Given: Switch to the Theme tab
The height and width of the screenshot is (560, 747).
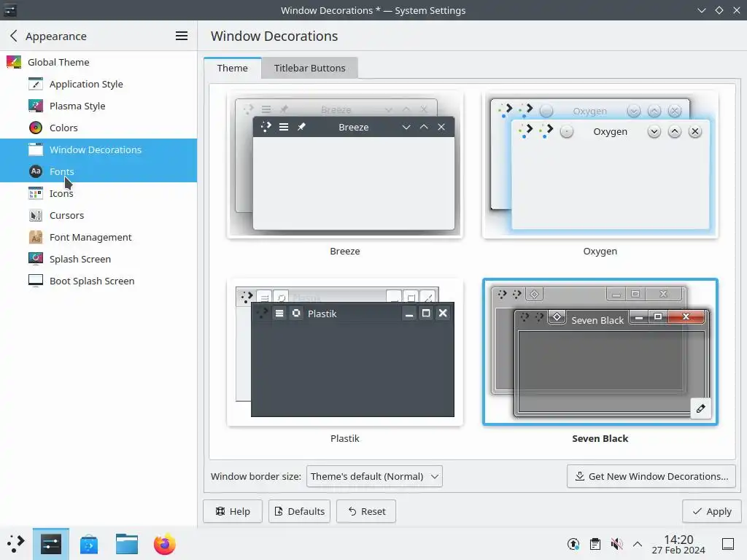Looking at the screenshot, I should (233, 68).
